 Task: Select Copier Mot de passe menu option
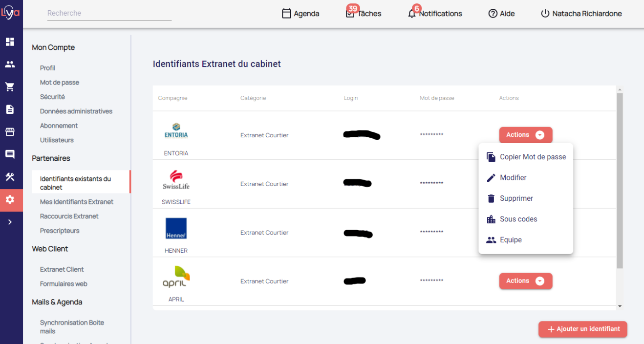pos(526,157)
